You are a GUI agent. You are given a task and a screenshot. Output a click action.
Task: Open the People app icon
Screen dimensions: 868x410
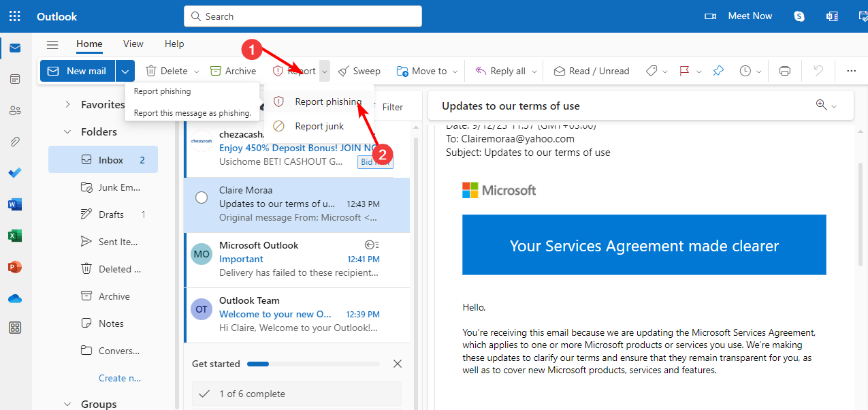(14, 110)
